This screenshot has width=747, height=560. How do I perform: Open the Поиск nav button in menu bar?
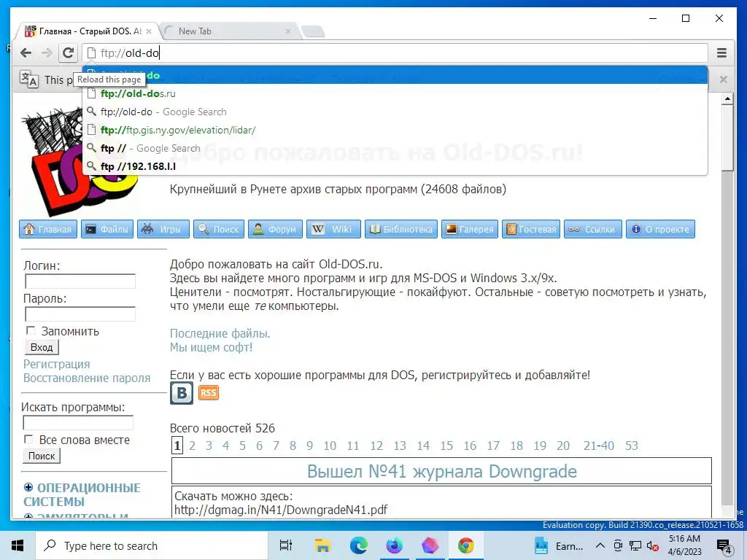coord(219,229)
